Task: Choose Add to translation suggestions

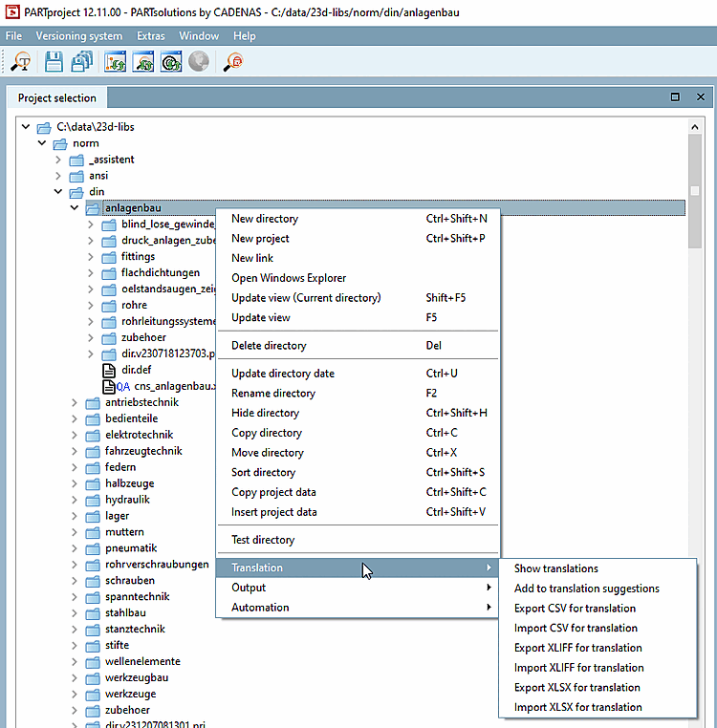Action: tap(597, 589)
